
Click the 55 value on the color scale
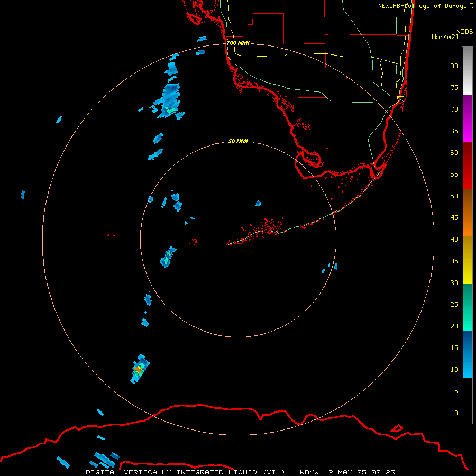(454, 174)
